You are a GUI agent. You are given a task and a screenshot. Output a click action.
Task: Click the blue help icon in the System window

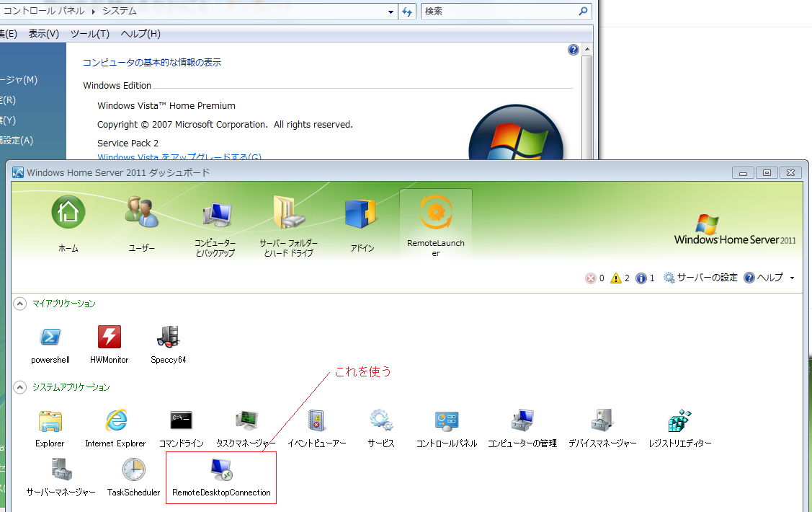[x=574, y=50]
